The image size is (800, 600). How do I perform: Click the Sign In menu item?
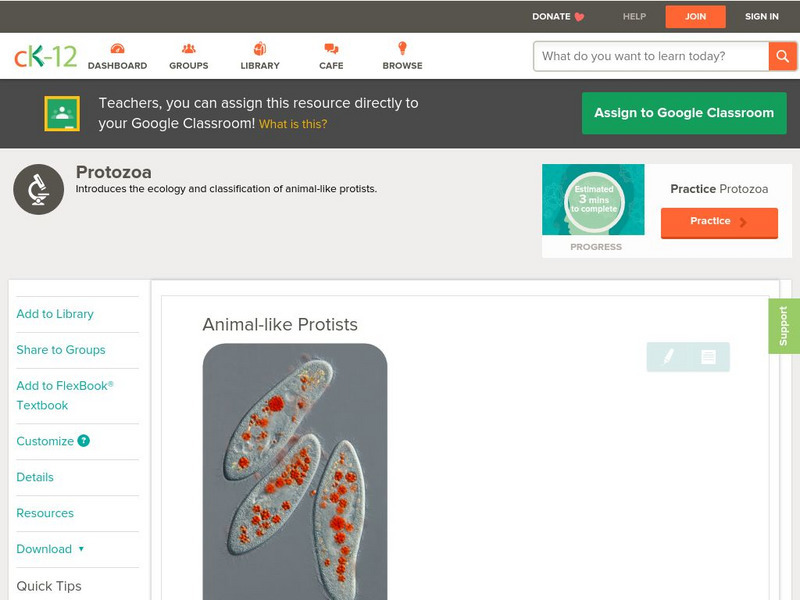pos(762,17)
